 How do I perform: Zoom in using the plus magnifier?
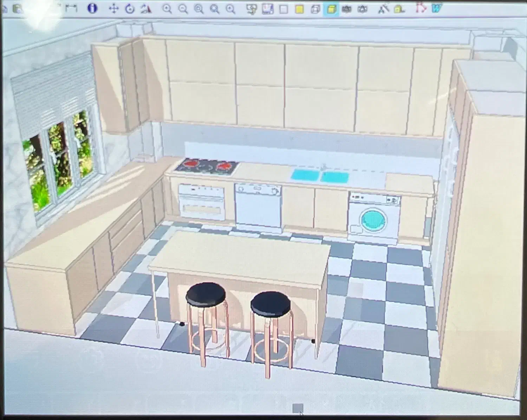tap(167, 9)
